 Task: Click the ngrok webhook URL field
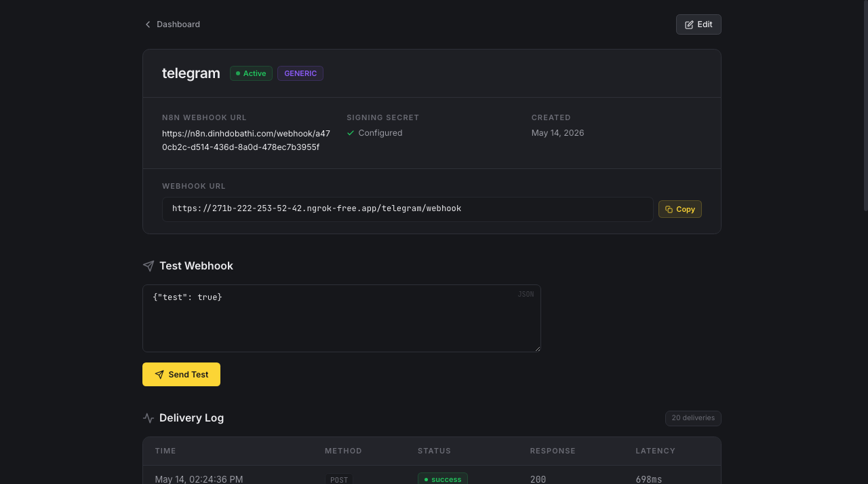pos(408,209)
